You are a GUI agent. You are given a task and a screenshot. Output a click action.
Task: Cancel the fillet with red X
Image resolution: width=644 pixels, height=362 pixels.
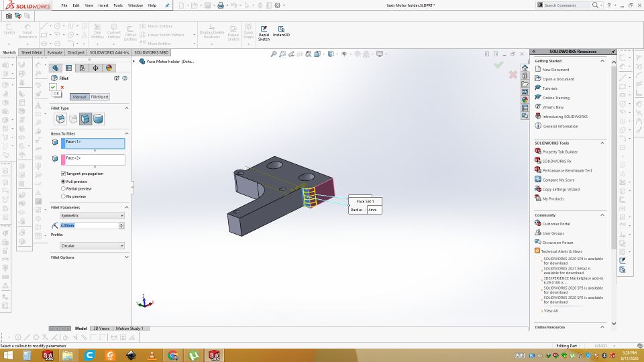pos(62,87)
